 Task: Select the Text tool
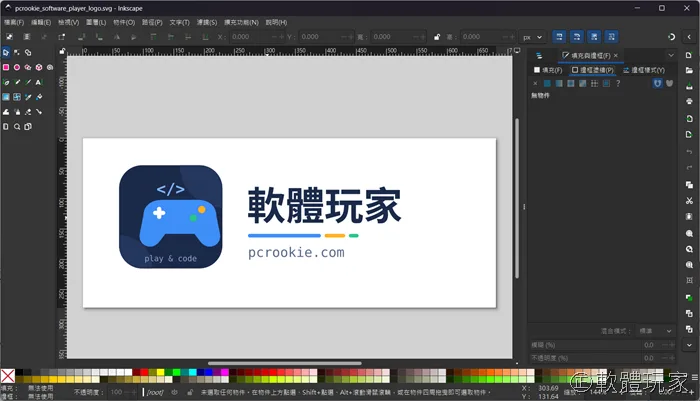click(x=39, y=82)
